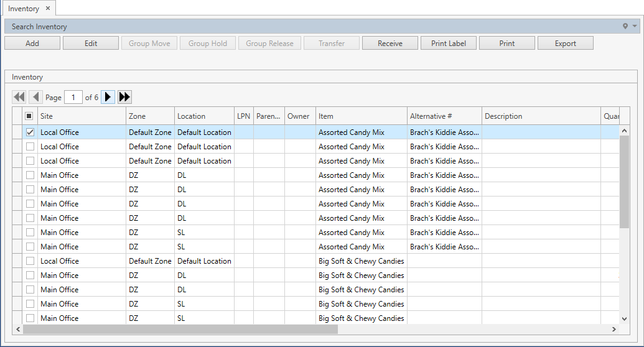The height and width of the screenshot is (347, 644).
Task: Click the Receive button
Action: 390,44
